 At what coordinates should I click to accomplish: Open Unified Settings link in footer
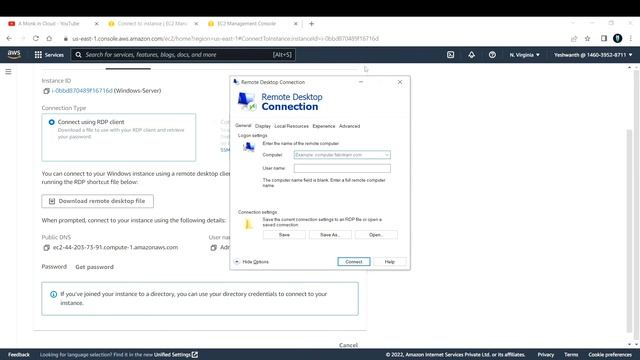click(176, 355)
